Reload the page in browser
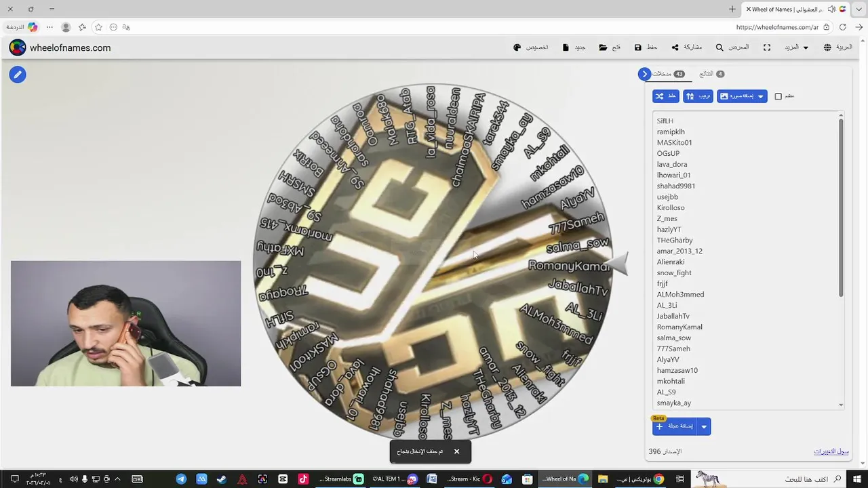This screenshot has width=868, height=488. (x=843, y=27)
